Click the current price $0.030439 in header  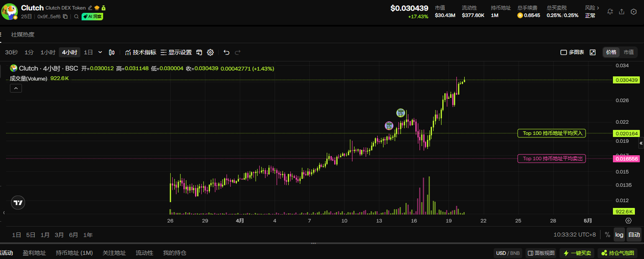pyautogui.click(x=409, y=8)
